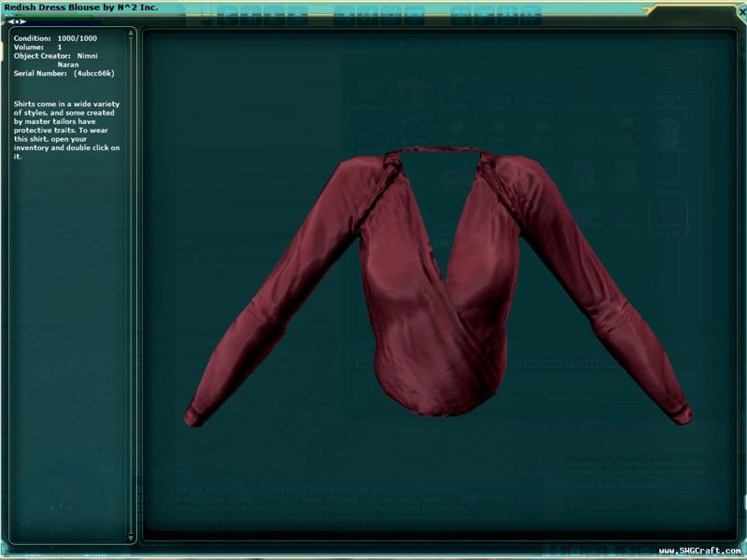The width and height of the screenshot is (747, 560).
Task: Click the Redish Dress Blouse window title
Action: (82, 7)
